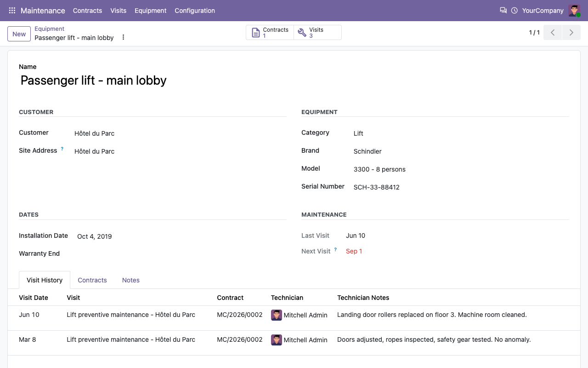Open the conversations chat icon

point(503,11)
